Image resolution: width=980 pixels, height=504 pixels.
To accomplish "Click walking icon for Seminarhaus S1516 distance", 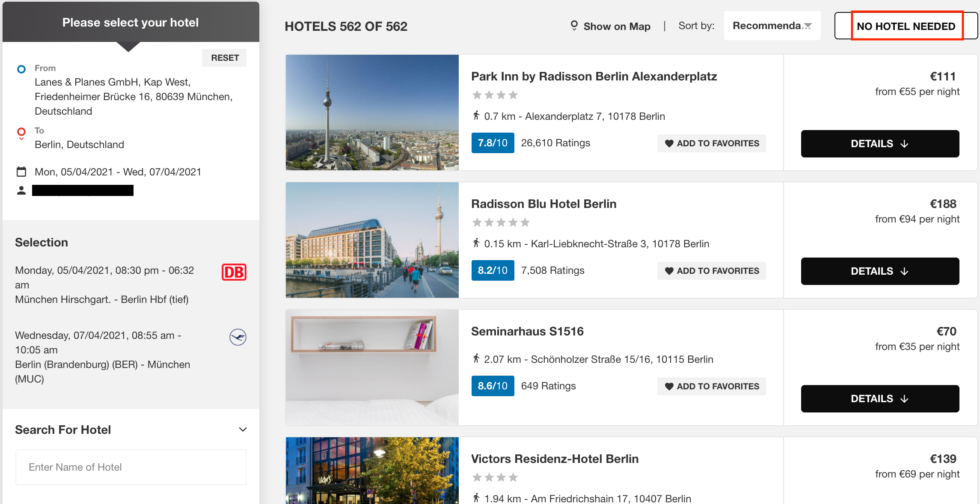I will (x=476, y=359).
